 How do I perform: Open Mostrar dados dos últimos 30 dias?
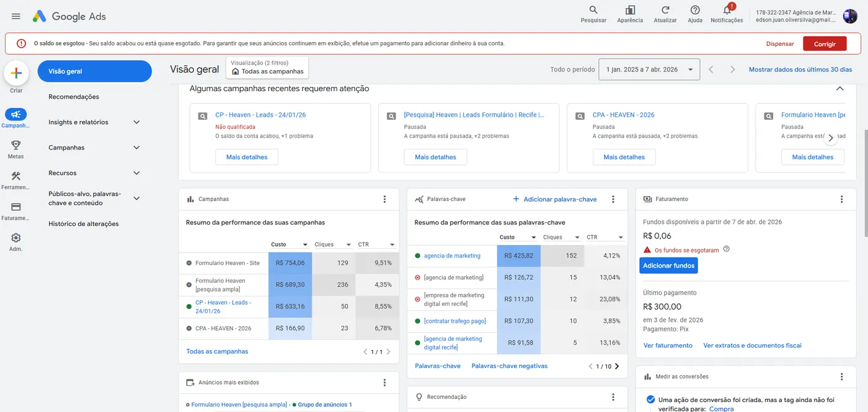tap(800, 69)
